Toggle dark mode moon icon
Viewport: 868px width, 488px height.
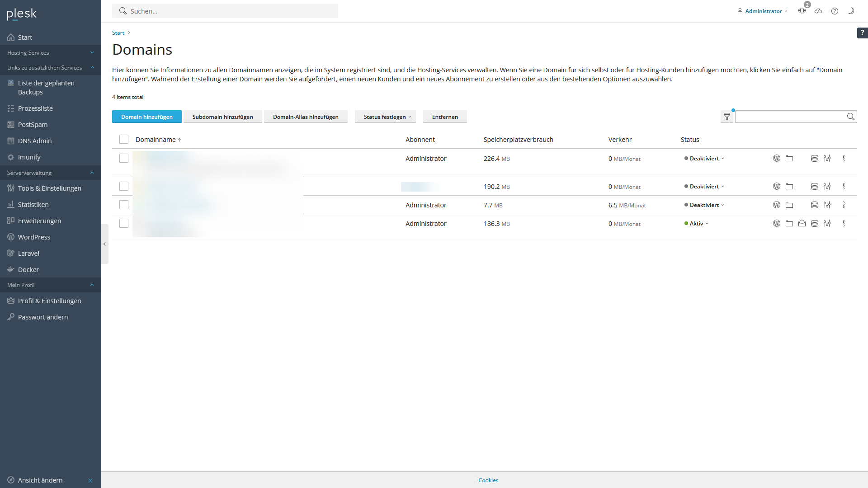pos(851,11)
